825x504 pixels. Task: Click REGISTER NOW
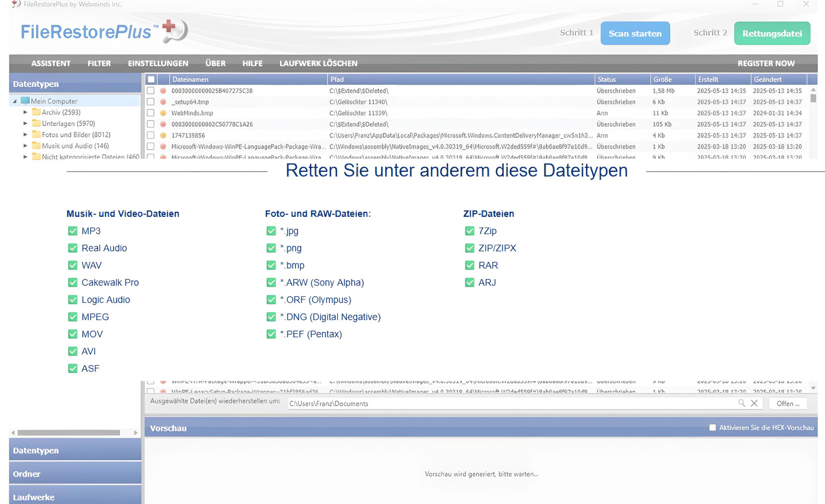(766, 63)
